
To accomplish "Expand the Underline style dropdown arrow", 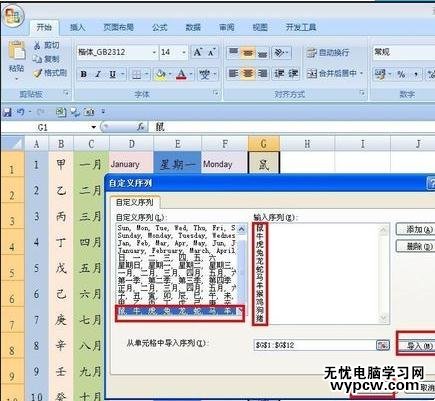I will (x=123, y=74).
